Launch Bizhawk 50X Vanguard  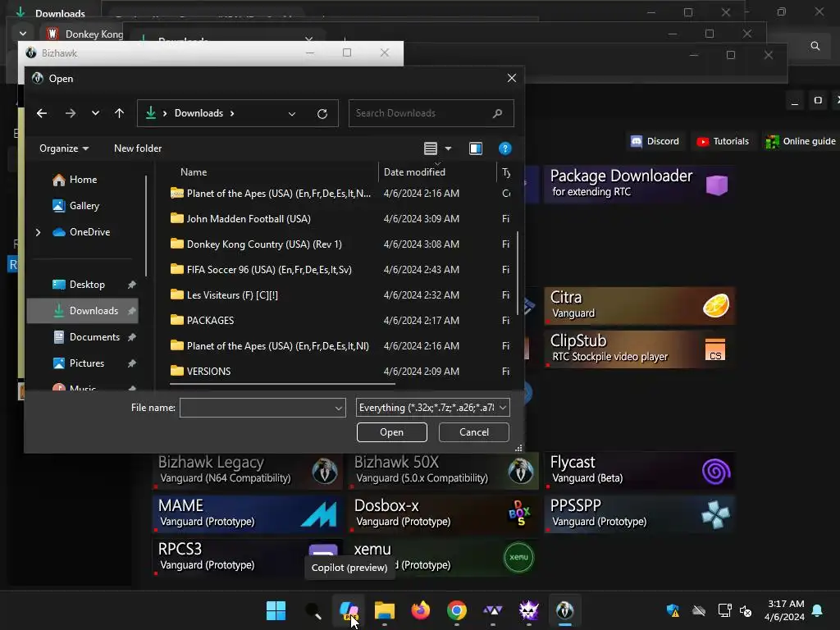pyautogui.click(x=444, y=471)
